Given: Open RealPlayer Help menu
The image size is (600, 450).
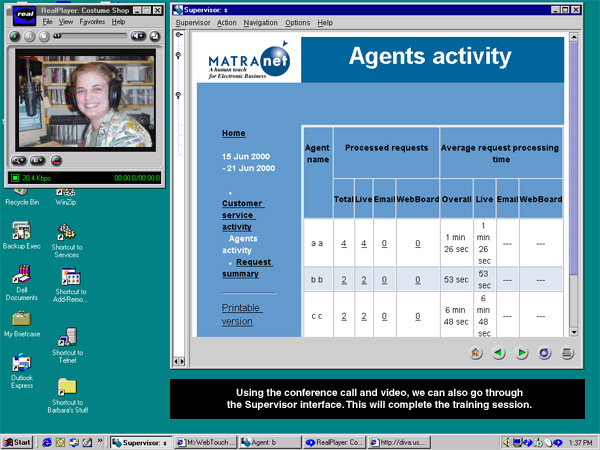Looking at the screenshot, I should coord(118,22).
